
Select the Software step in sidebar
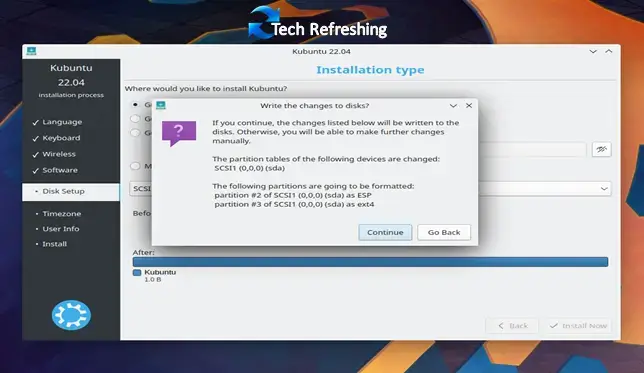point(60,170)
